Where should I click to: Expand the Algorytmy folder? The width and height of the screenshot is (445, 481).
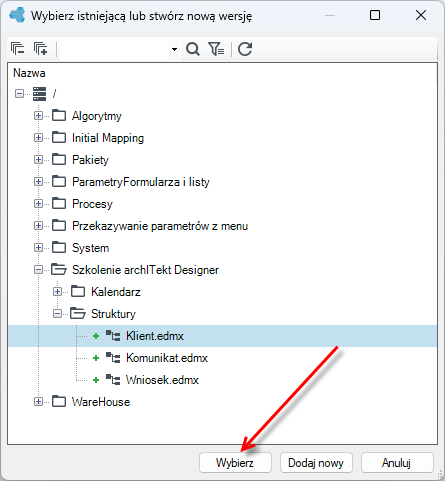click(x=38, y=116)
